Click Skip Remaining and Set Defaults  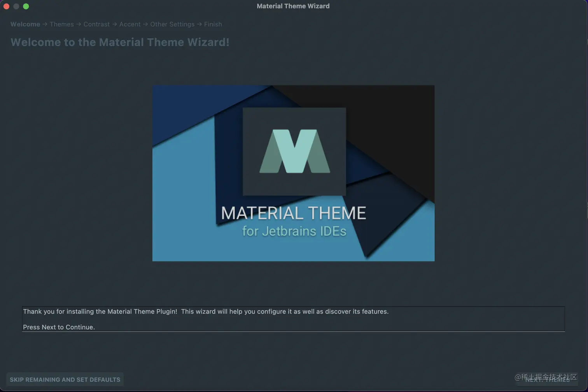[x=65, y=380]
